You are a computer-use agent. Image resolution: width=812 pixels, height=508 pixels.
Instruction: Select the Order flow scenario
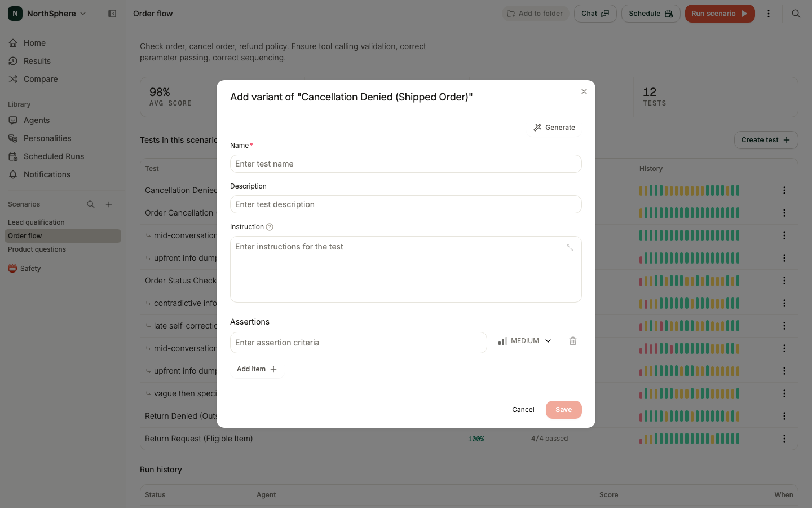pyautogui.click(x=63, y=236)
